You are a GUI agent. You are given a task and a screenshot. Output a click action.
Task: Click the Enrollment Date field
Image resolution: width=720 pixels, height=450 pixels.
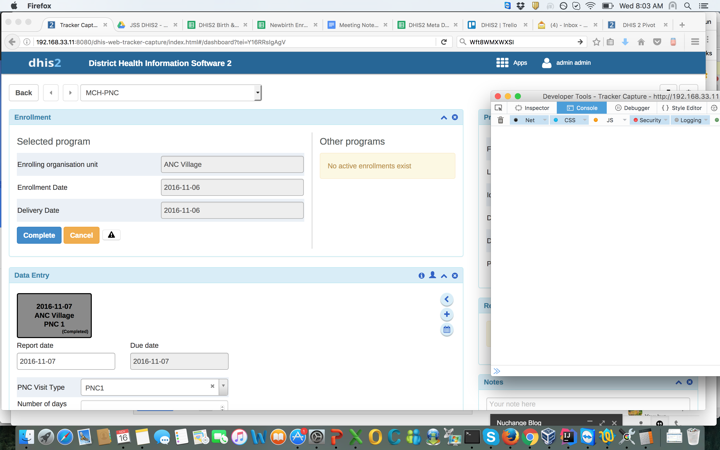232,187
